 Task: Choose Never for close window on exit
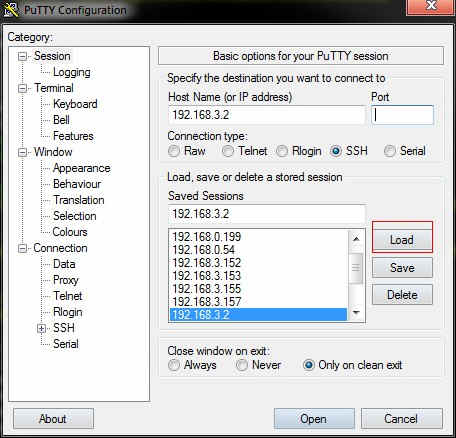pyautogui.click(x=242, y=365)
